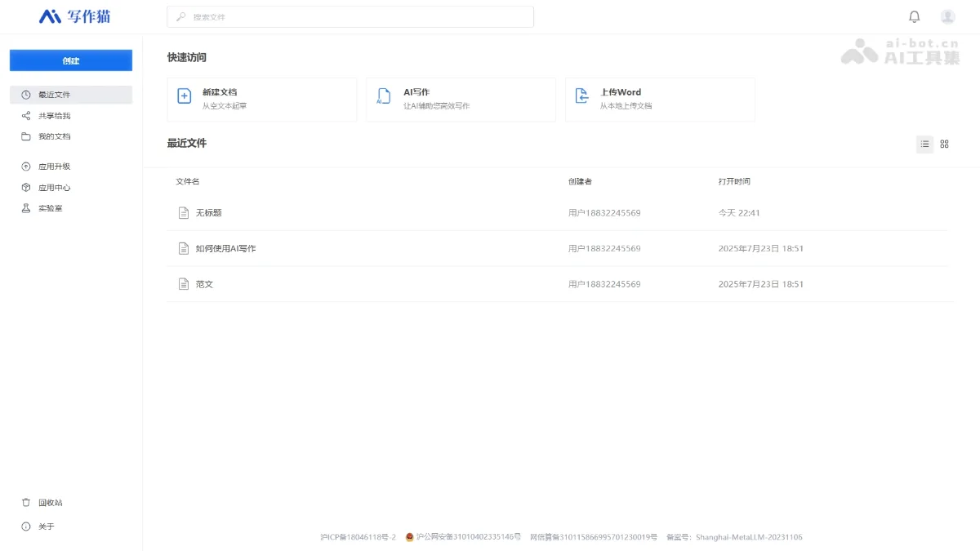Click the share icon for 共享给我
Screen dimensions: 980x551
tap(26, 116)
